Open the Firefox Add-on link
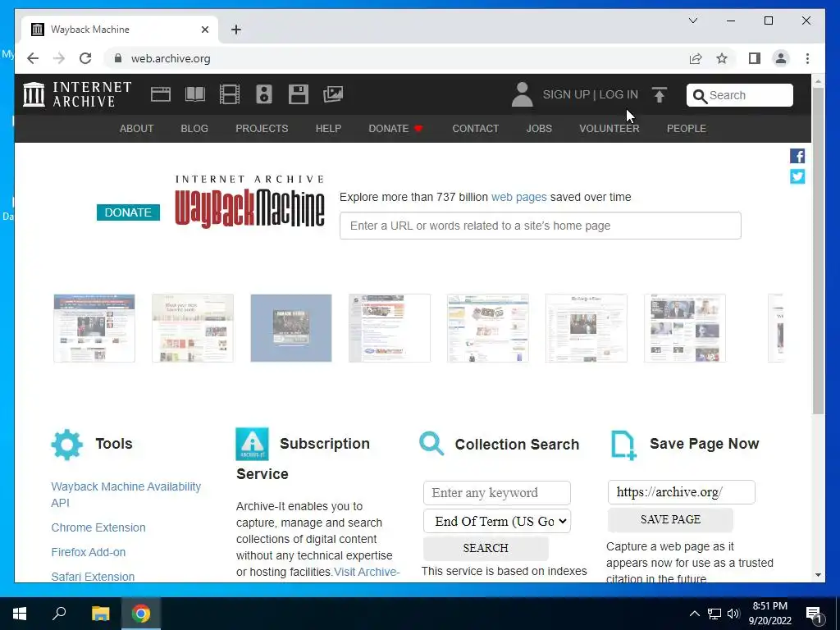 tap(89, 552)
